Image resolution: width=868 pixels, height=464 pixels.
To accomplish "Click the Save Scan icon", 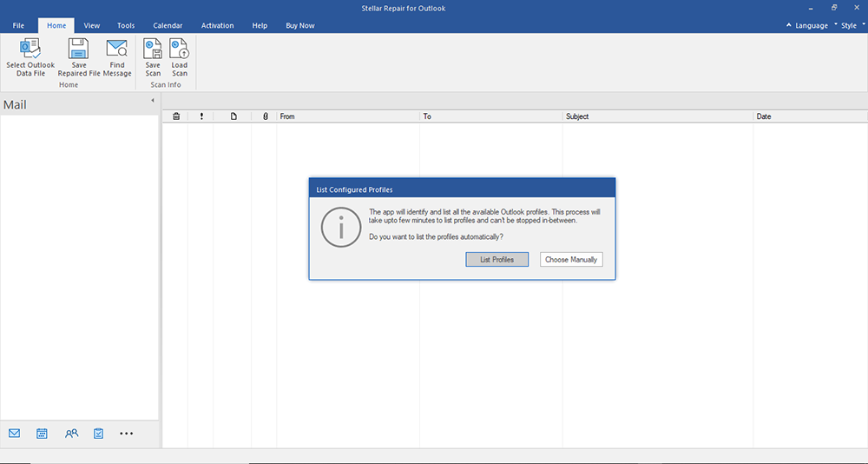I will point(153,49).
